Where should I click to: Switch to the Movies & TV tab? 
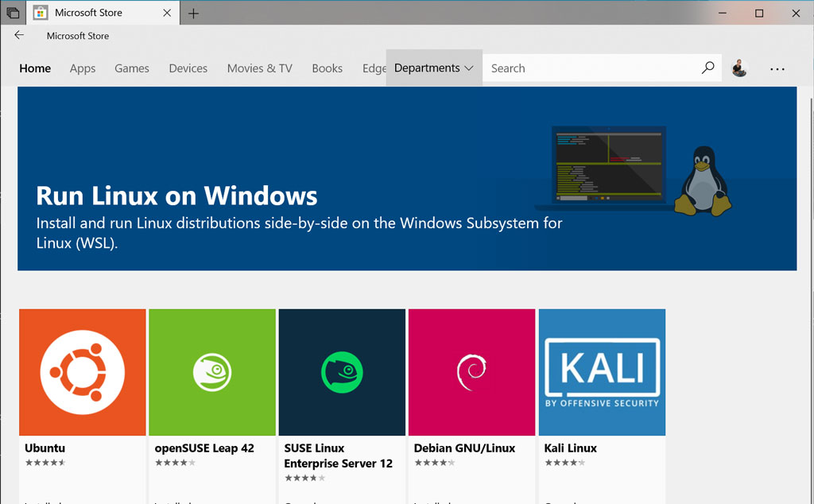click(260, 68)
